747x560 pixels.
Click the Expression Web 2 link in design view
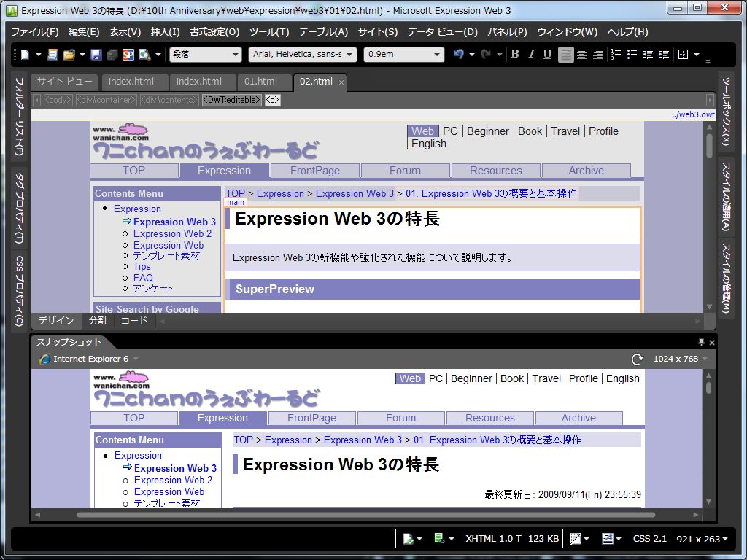click(x=172, y=234)
